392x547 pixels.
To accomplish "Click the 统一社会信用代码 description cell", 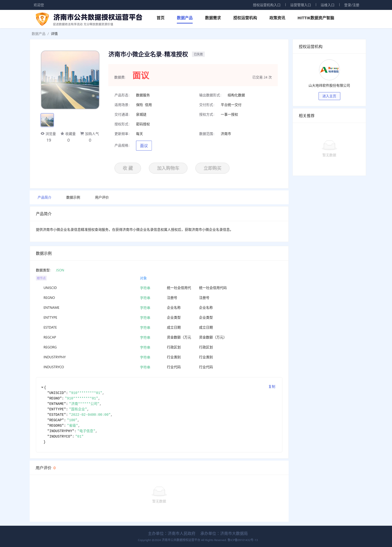I will coord(213,288).
